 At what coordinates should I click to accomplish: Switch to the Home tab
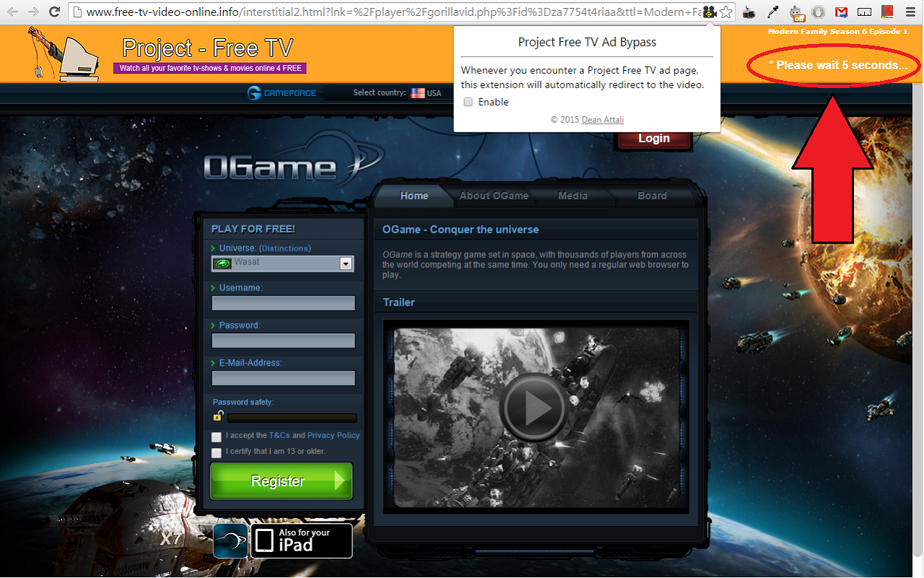coord(414,196)
